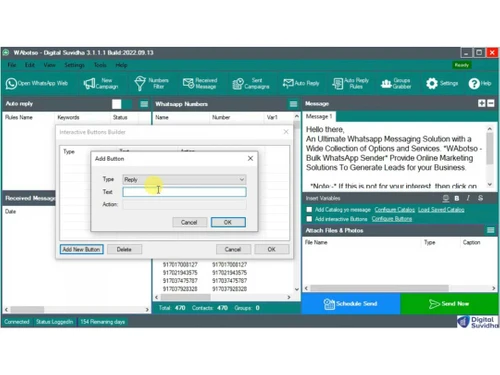Image resolution: width=500 pixels, height=375 pixels.
Task: Open the Edit menu
Action: [30, 65]
